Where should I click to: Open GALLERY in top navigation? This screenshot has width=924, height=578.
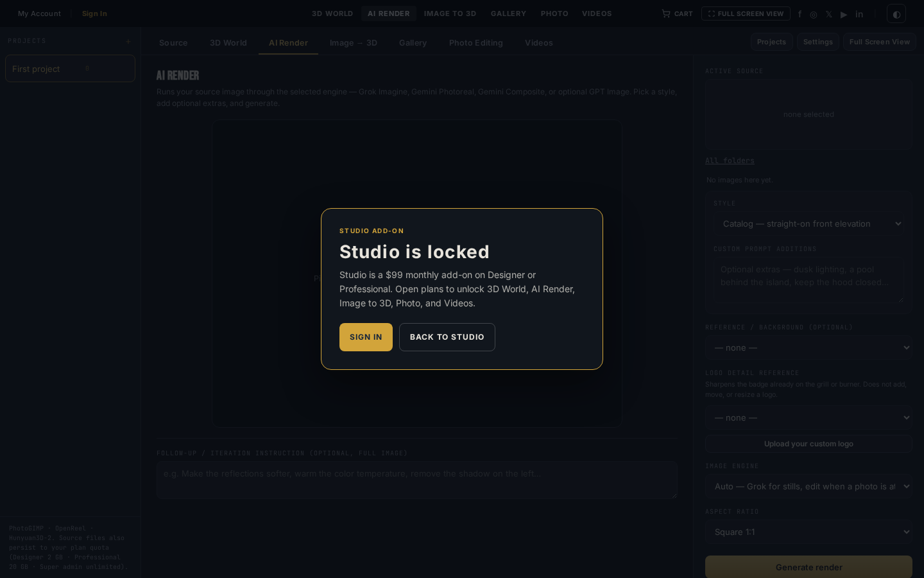pos(508,13)
